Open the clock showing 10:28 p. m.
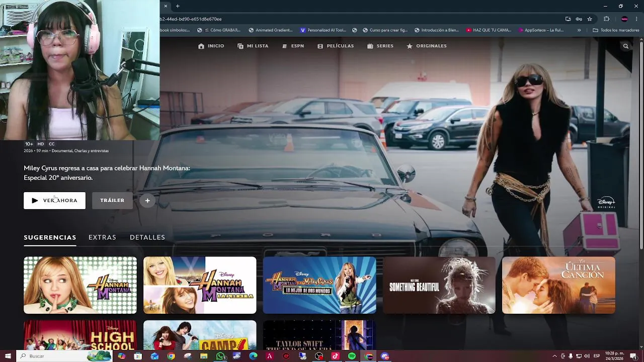The width and height of the screenshot is (644, 362). point(614,356)
